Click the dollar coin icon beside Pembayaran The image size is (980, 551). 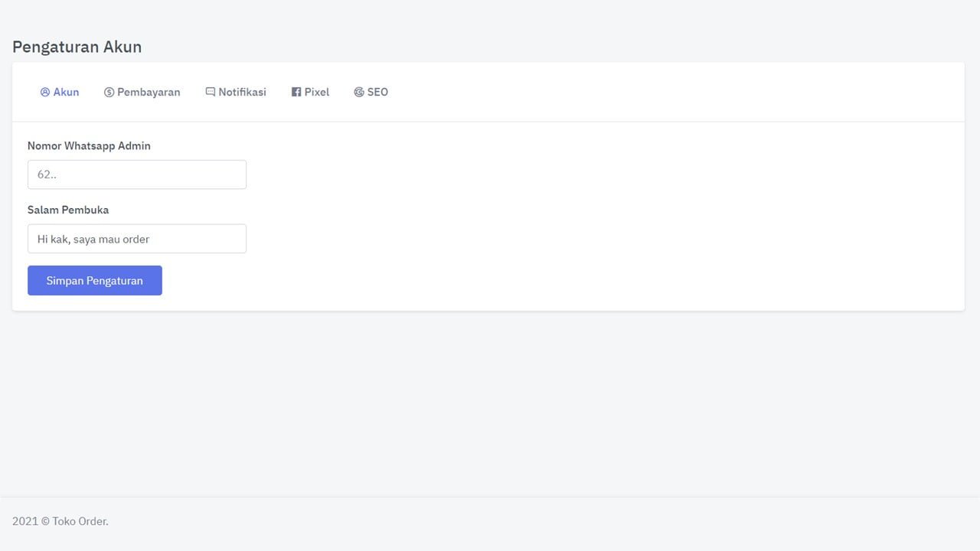(109, 92)
